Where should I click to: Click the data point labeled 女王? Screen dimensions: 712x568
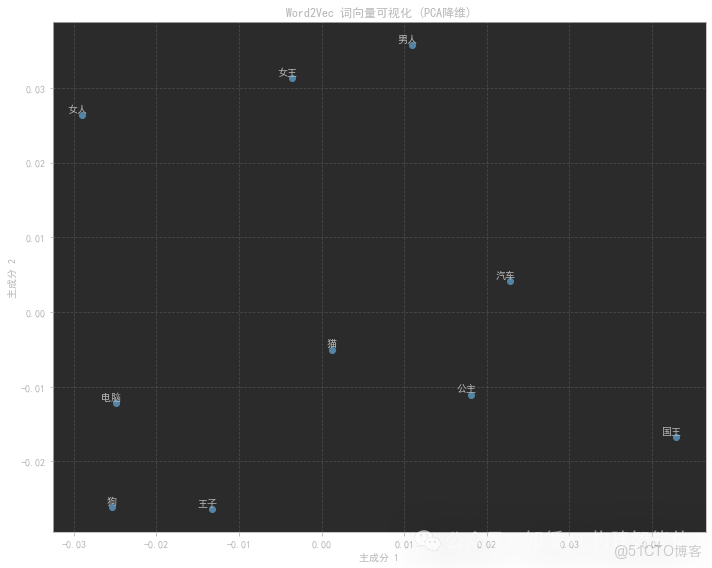point(292,79)
